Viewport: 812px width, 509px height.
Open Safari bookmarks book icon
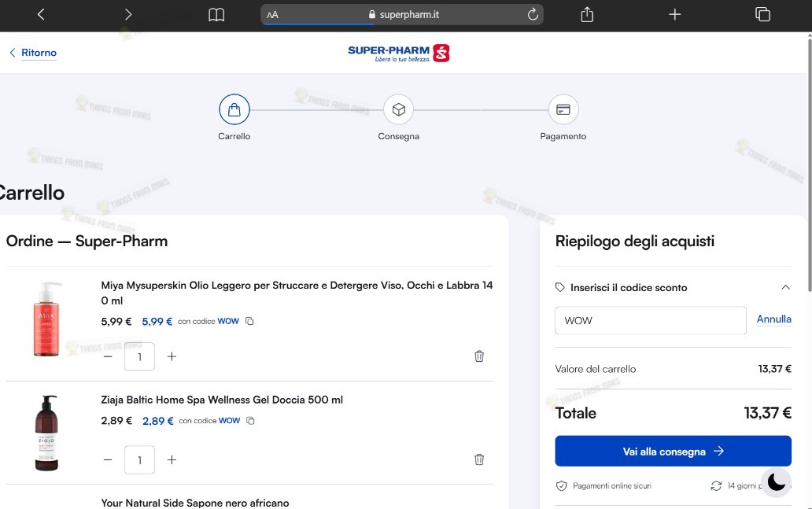click(x=216, y=14)
